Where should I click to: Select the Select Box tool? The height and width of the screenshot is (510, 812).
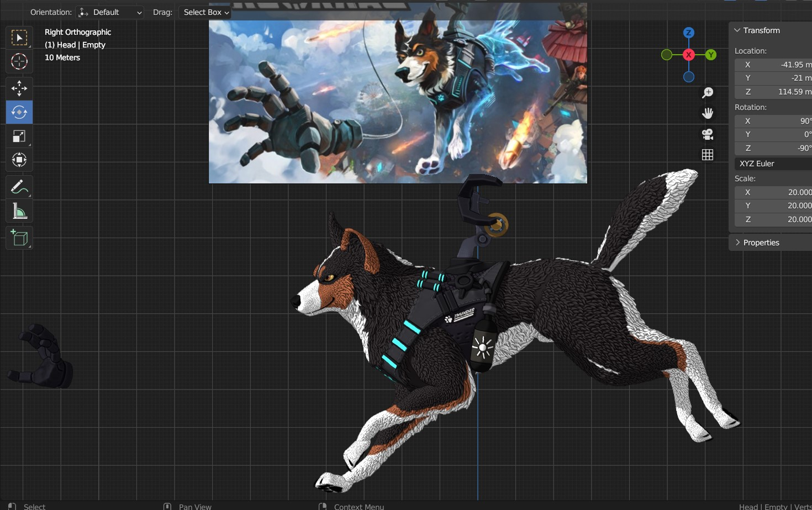click(x=19, y=38)
